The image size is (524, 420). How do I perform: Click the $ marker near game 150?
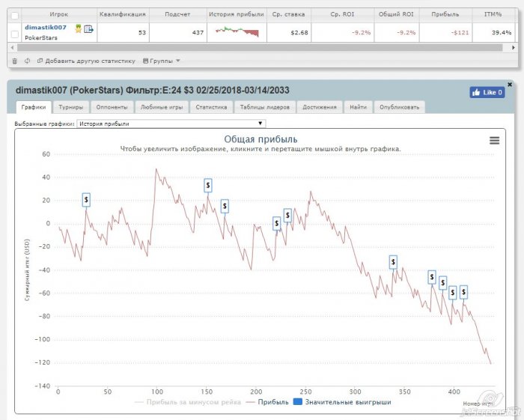tap(208, 185)
